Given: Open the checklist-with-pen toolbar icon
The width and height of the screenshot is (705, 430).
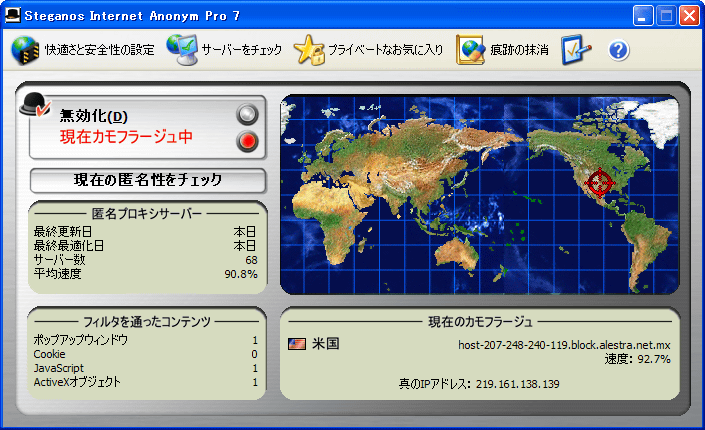Looking at the screenshot, I should (x=576, y=49).
